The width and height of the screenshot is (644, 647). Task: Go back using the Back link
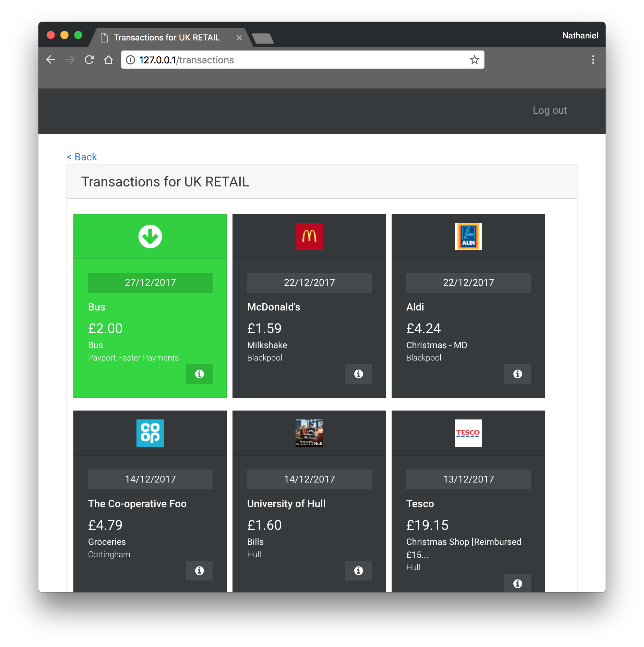[x=82, y=157]
